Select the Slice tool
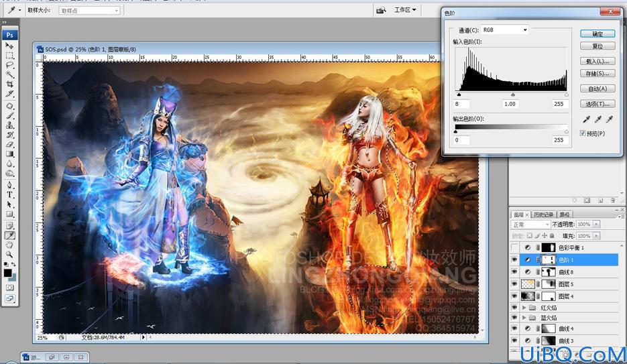This screenshot has height=364, width=627. [9, 94]
